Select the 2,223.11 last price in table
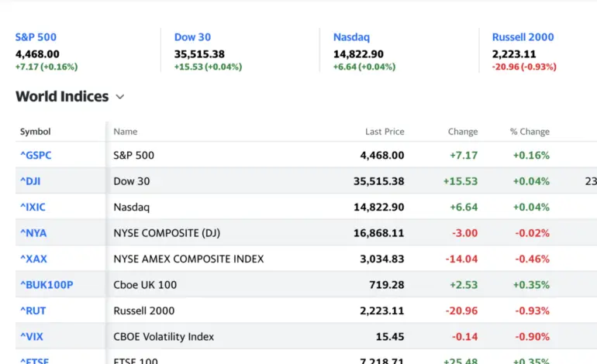Screen dimensions: 597x364 382,311
